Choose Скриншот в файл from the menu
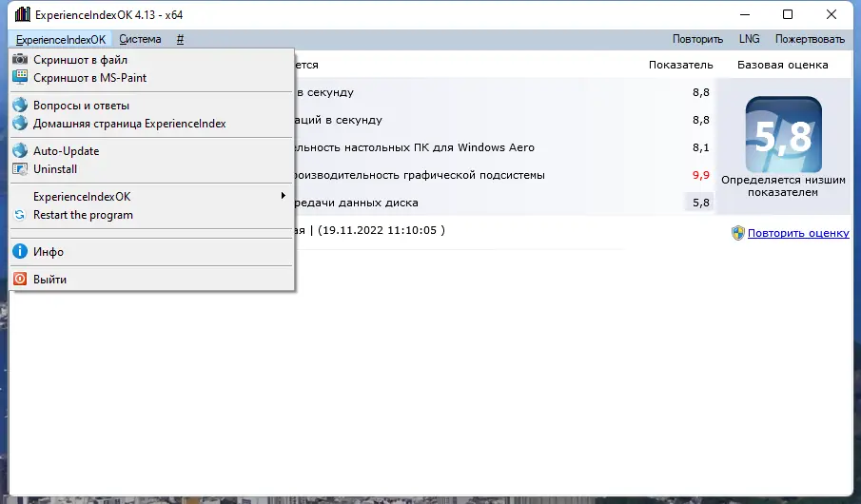The width and height of the screenshot is (861, 504). point(151,59)
